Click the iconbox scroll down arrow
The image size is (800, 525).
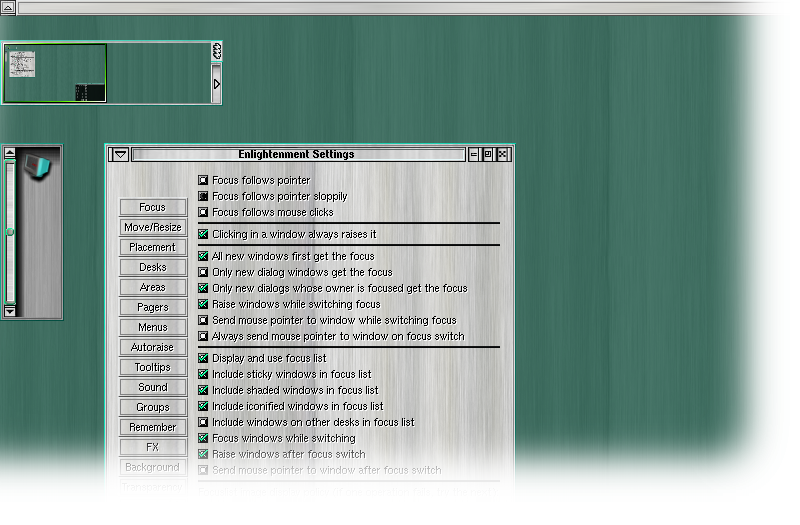(x=10, y=311)
